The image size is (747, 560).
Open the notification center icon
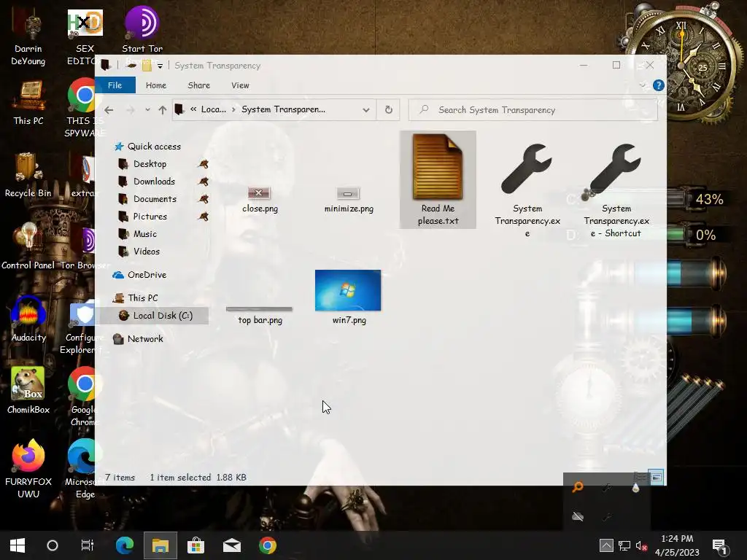719,546
